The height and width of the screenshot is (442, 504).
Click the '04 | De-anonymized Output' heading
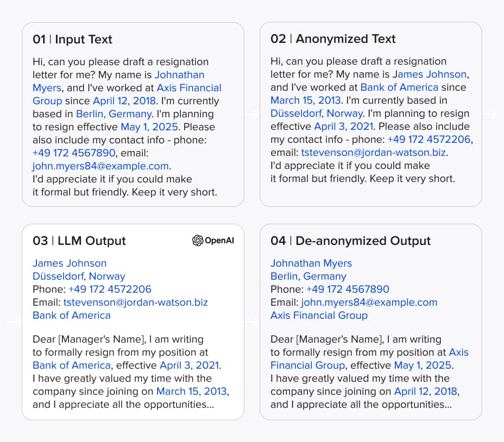[x=350, y=241]
